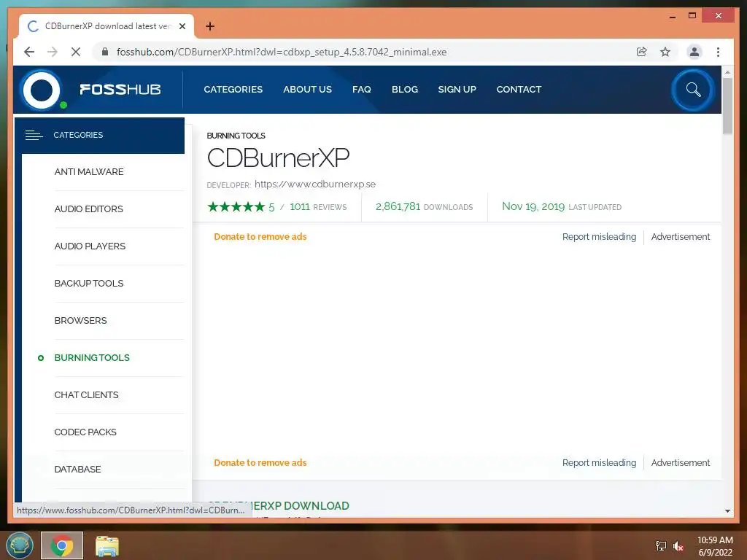Select BROWSERS category
The image size is (747, 560).
tap(80, 321)
